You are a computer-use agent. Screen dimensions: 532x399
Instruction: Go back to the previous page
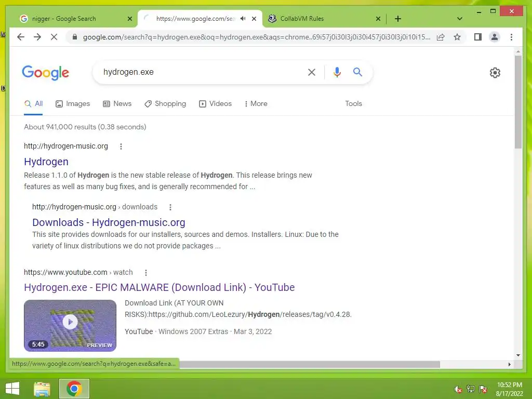pos(21,37)
